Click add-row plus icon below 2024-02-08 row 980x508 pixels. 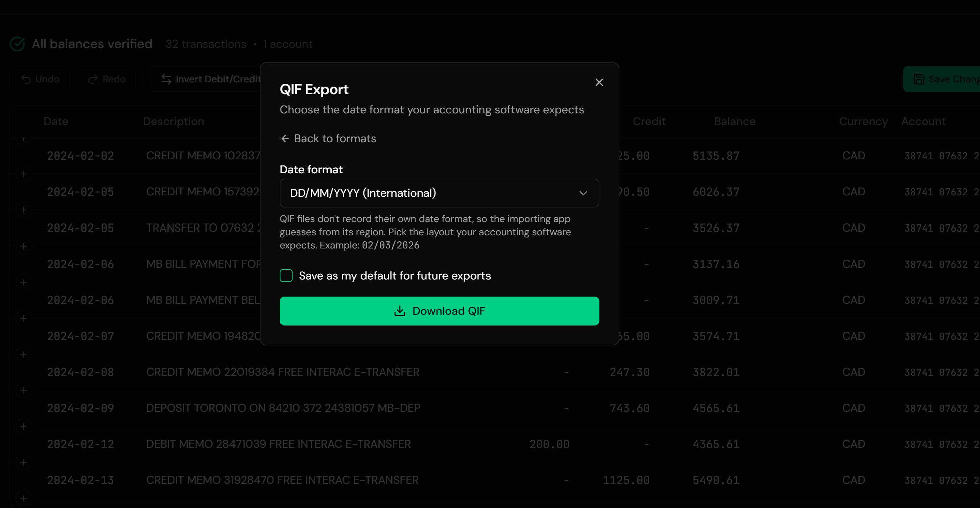pyautogui.click(x=24, y=390)
